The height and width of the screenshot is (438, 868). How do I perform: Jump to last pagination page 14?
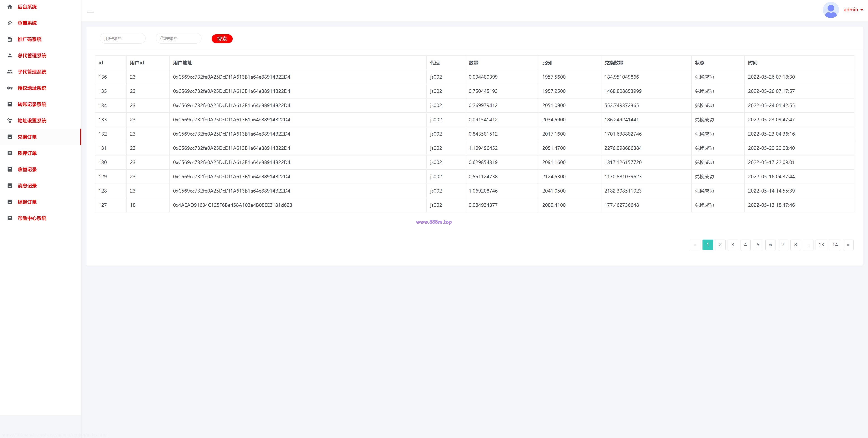835,245
